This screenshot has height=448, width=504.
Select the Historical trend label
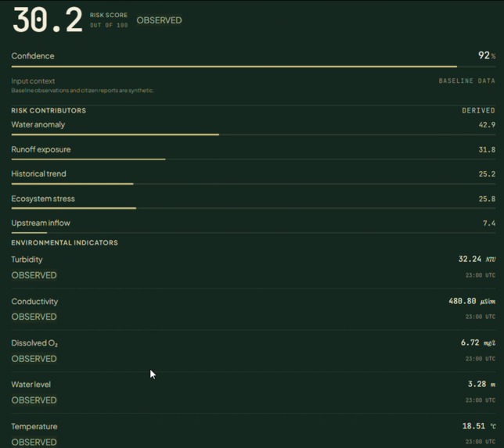coord(38,174)
